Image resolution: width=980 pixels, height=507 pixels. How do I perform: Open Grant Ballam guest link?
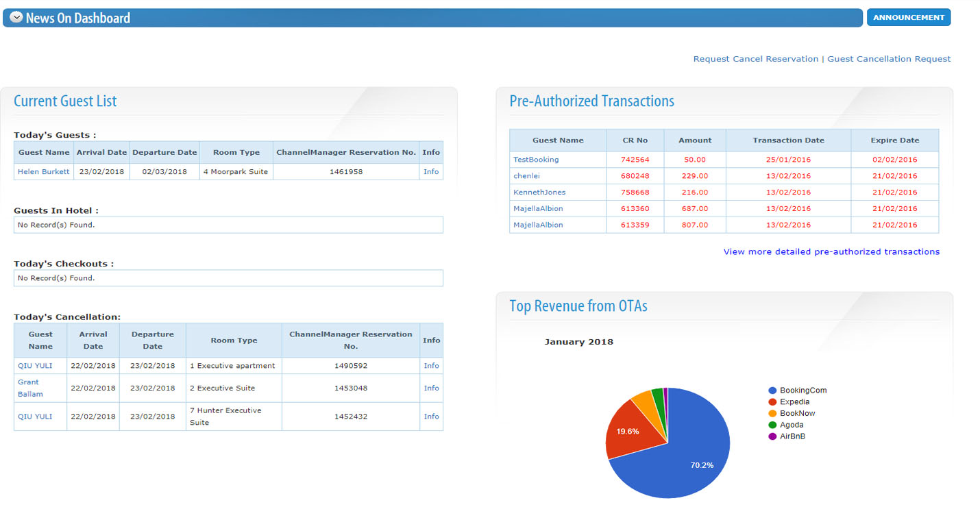click(x=30, y=388)
